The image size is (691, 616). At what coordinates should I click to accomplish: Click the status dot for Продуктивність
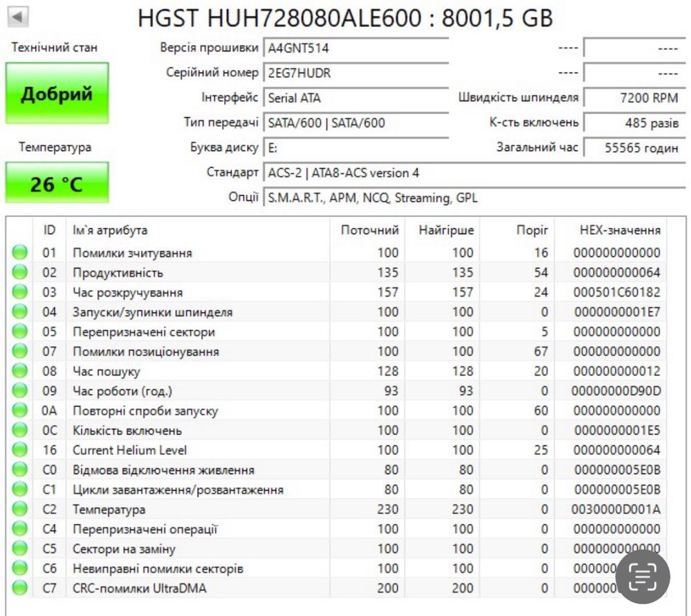19,272
